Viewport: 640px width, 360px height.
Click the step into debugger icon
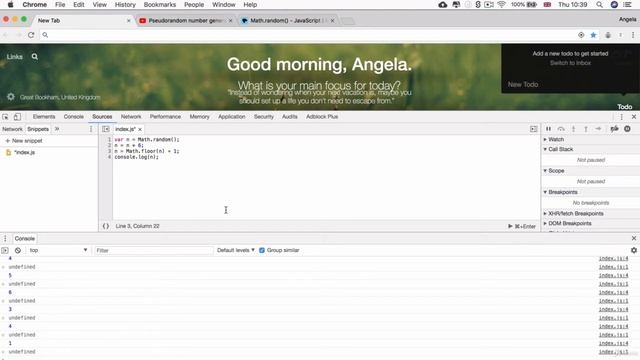pyautogui.click(x=573, y=129)
